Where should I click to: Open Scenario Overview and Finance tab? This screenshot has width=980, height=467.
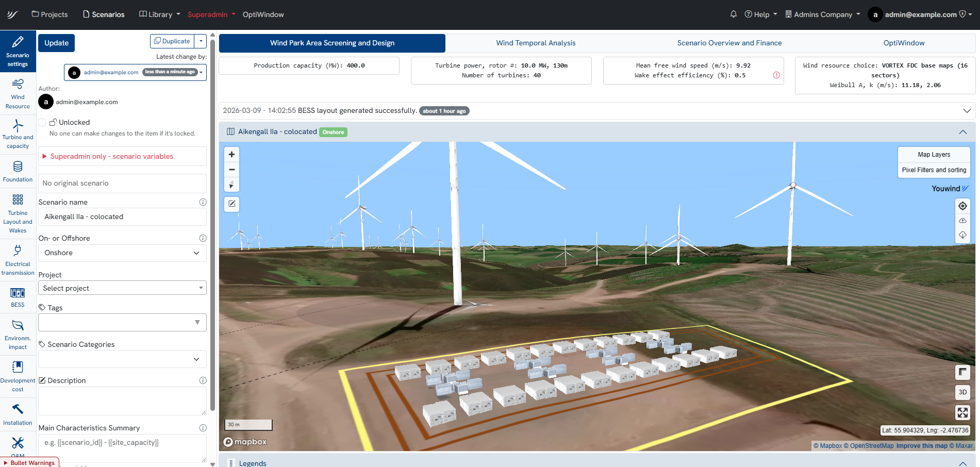[729, 43]
